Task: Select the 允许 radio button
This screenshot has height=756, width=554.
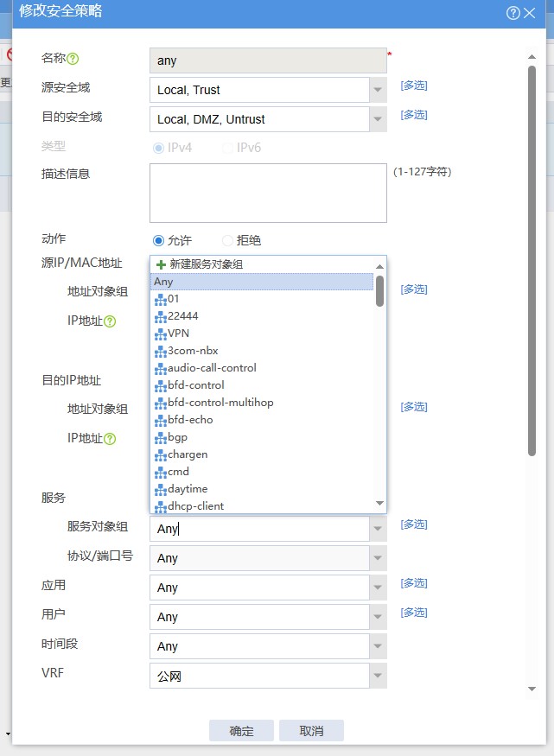Action: [158, 241]
